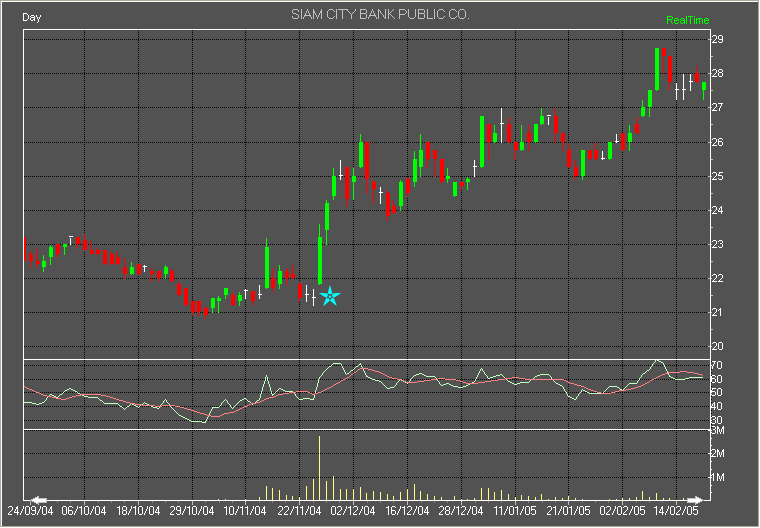Click the 26 price axis label
This screenshot has height=528, width=760.
(717, 142)
